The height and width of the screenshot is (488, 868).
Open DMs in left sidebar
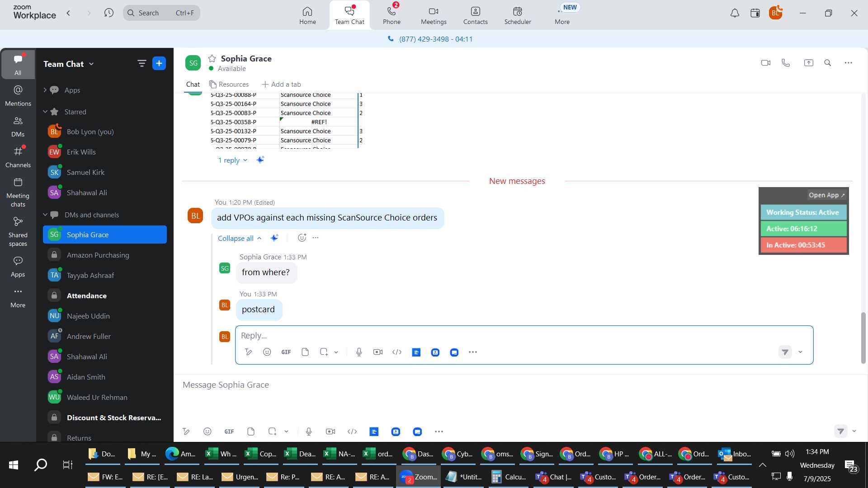point(18,127)
